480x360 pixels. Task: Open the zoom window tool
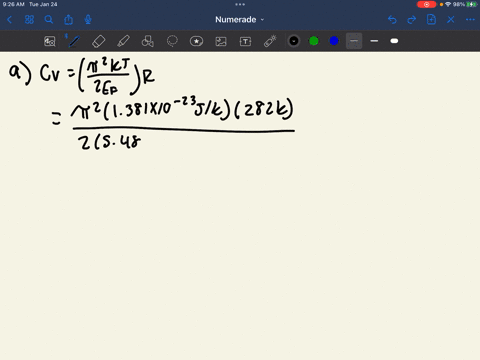click(x=50, y=41)
